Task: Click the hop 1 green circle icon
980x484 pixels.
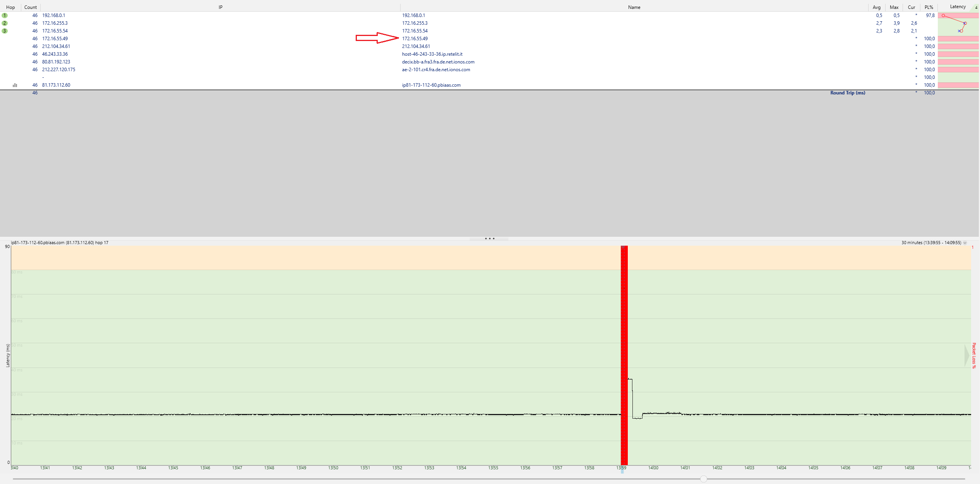Action: tap(5, 15)
